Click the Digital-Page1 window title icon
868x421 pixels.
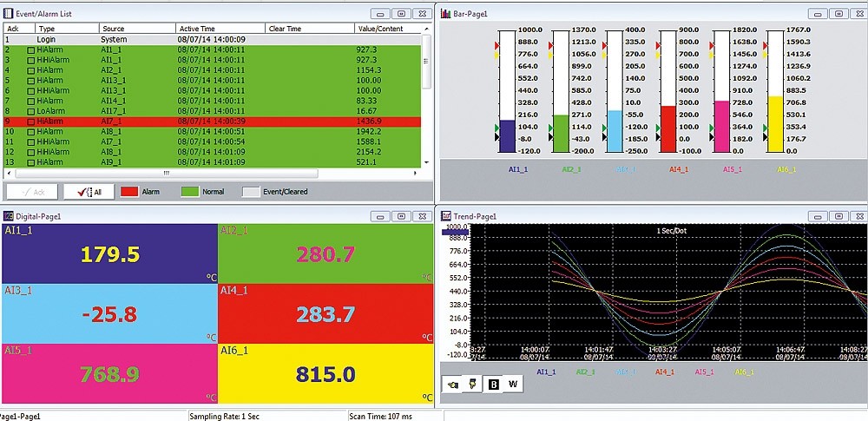pos(9,216)
